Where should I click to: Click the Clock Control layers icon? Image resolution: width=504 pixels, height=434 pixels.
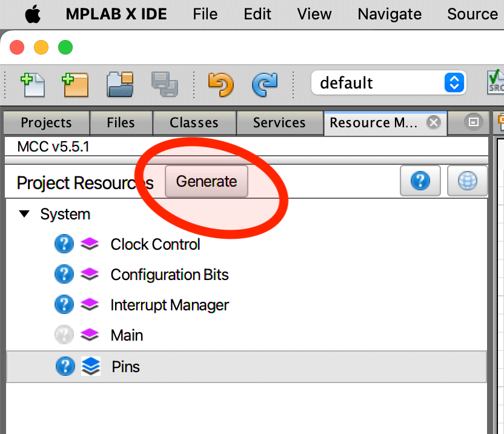pos(90,244)
